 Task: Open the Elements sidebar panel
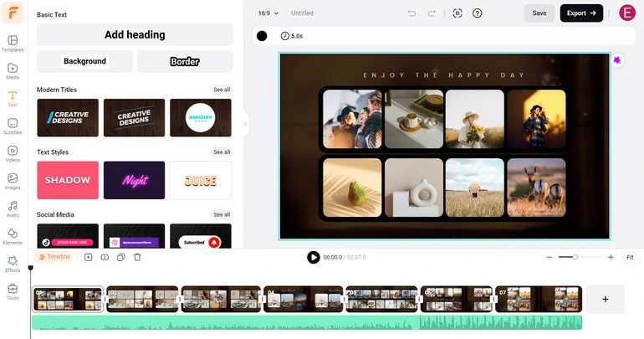tap(13, 236)
